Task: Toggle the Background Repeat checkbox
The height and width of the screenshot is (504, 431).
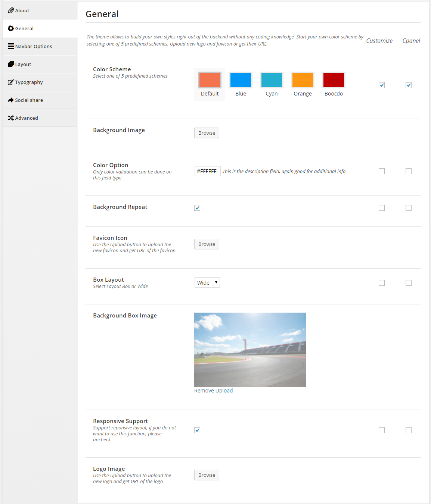Action: [197, 208]
